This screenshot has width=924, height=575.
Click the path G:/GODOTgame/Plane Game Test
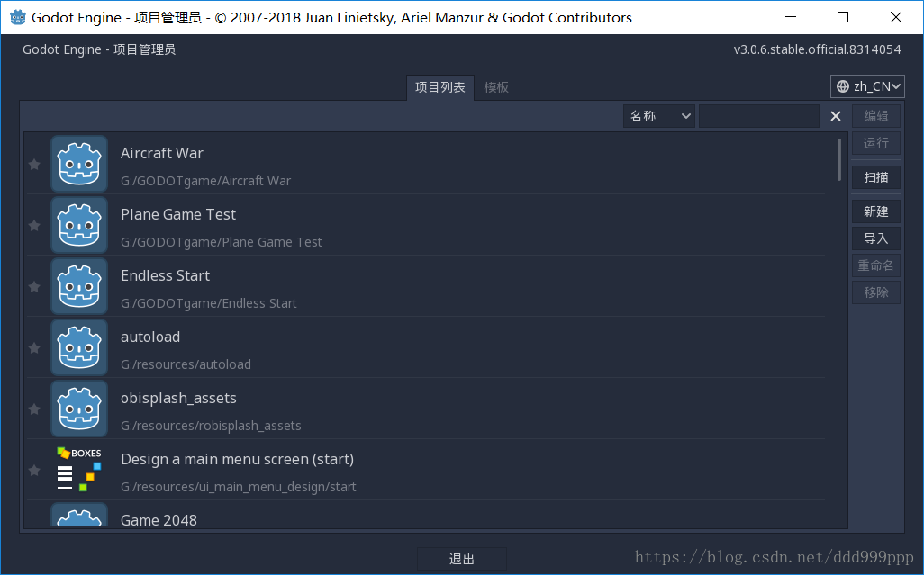point(222,242)
